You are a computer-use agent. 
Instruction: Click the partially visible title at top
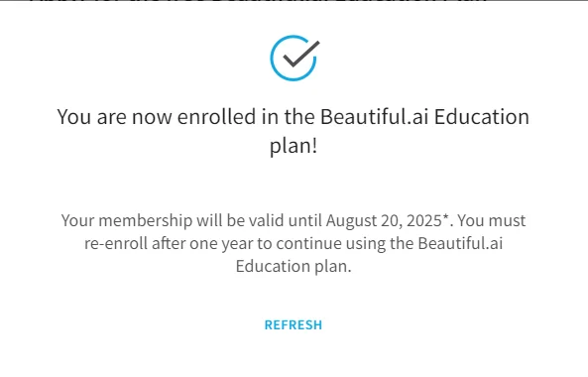259,1
